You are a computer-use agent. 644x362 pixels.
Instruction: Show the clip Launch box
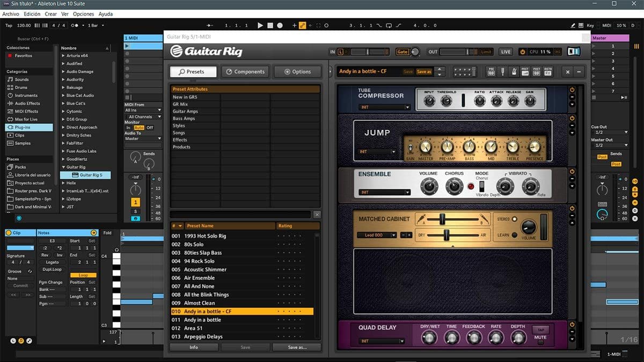13,341
